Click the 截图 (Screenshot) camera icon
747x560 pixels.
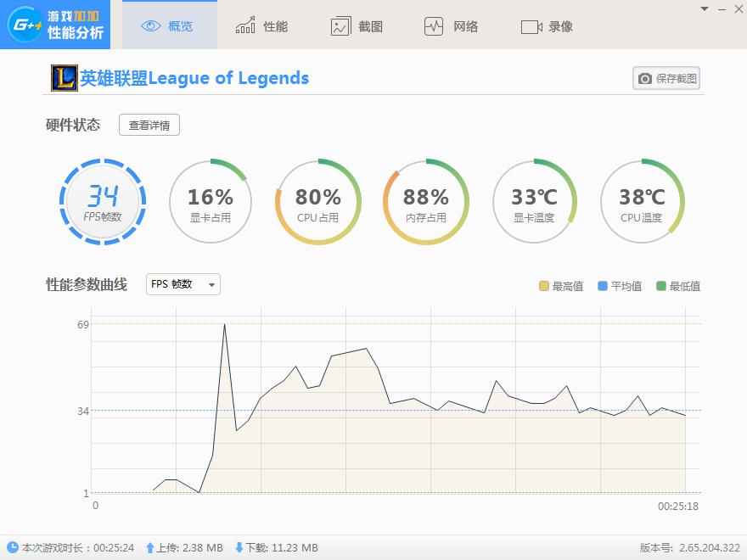[x=340, y=25]
